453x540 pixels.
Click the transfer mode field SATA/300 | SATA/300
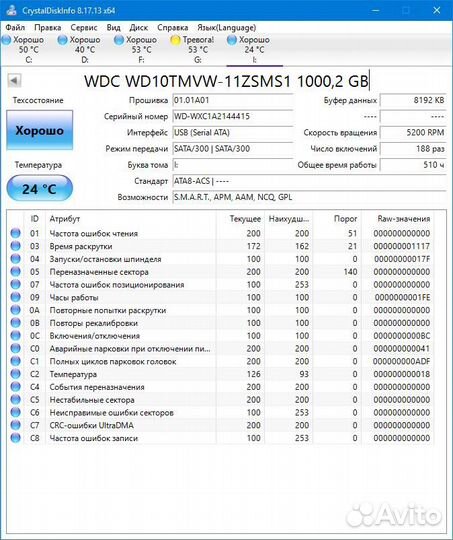click(x=233, y=149)
